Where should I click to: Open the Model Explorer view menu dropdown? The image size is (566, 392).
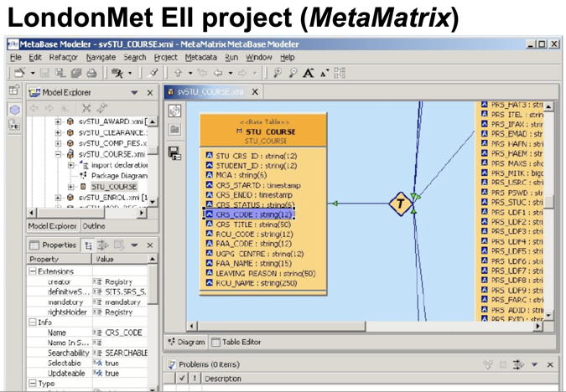(135, 93)
